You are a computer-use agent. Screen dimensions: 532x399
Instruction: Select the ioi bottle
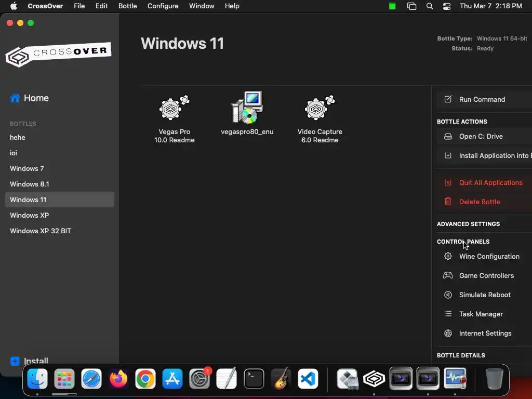59,153
